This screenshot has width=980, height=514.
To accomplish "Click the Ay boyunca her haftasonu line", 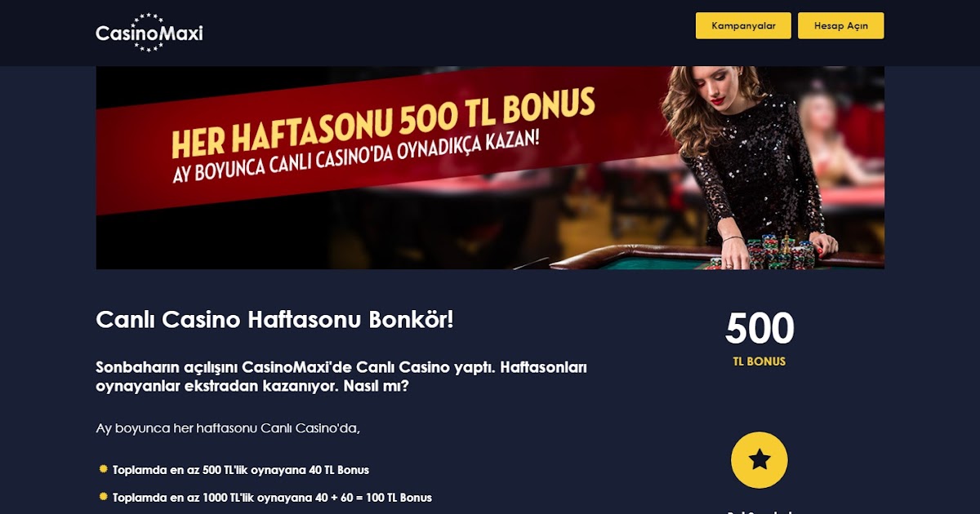I will 228,428.
